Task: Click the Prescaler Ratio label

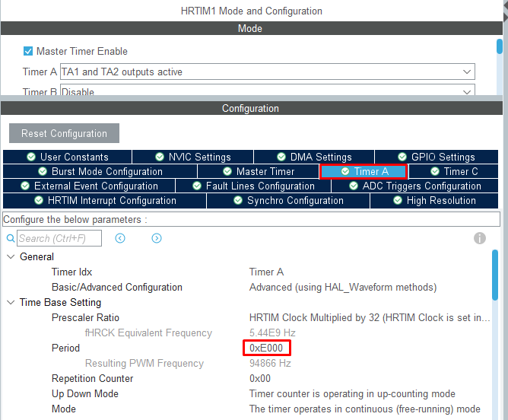Action: (85, 317)
